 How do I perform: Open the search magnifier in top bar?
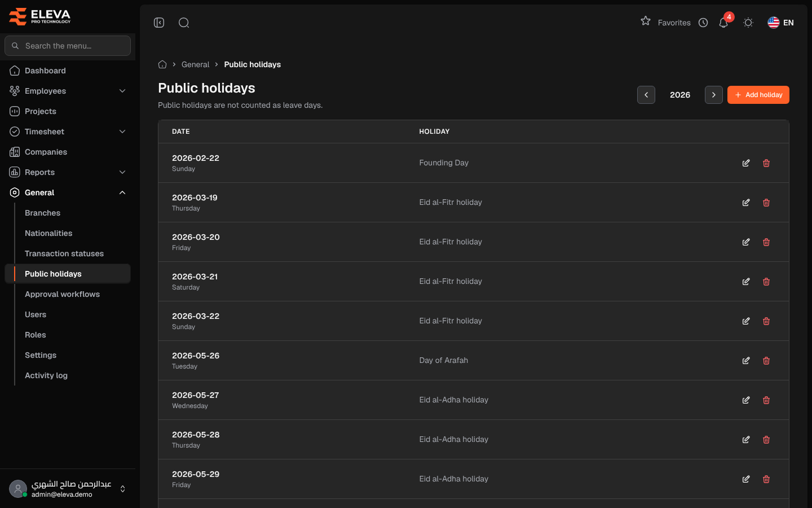tap(184, 23)
